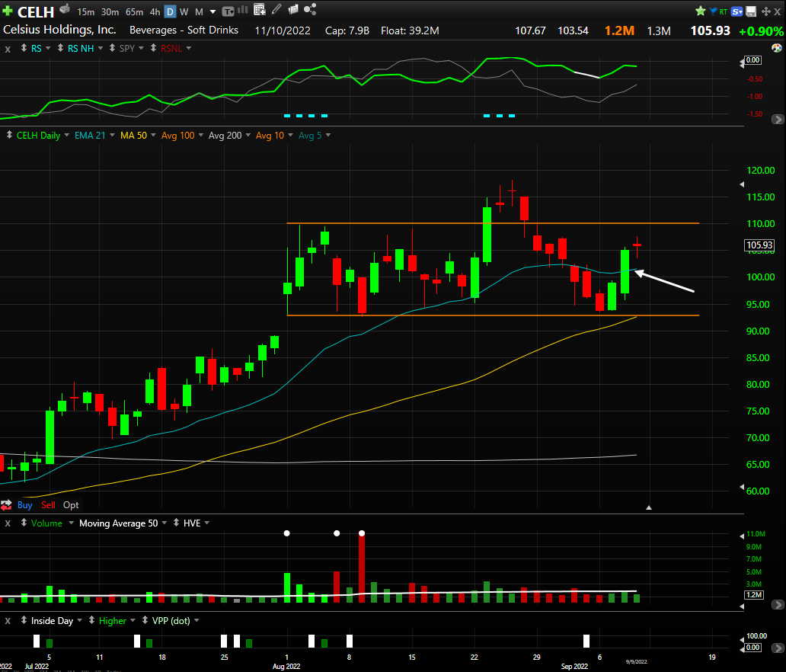This screenshot has width=786, height=672.
Task: Click the share chart icon
Action: pos(310,10)
